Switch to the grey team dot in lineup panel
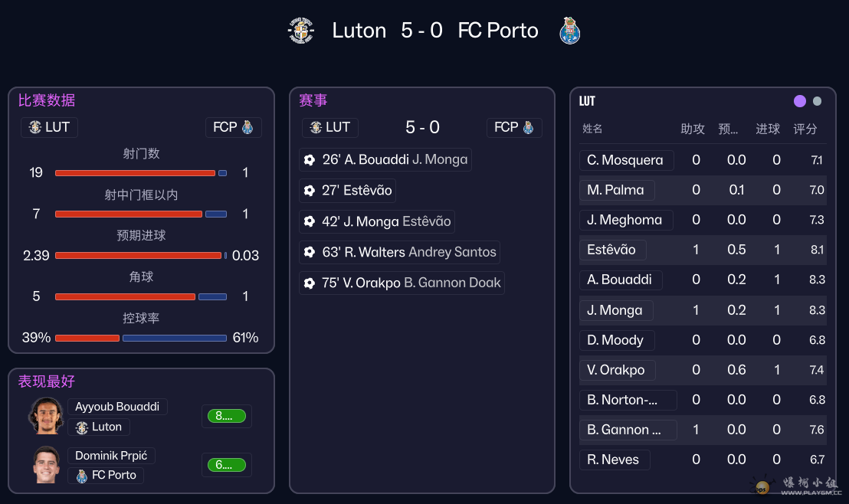Viewport: 849px width, 504px height. (818, 101)
